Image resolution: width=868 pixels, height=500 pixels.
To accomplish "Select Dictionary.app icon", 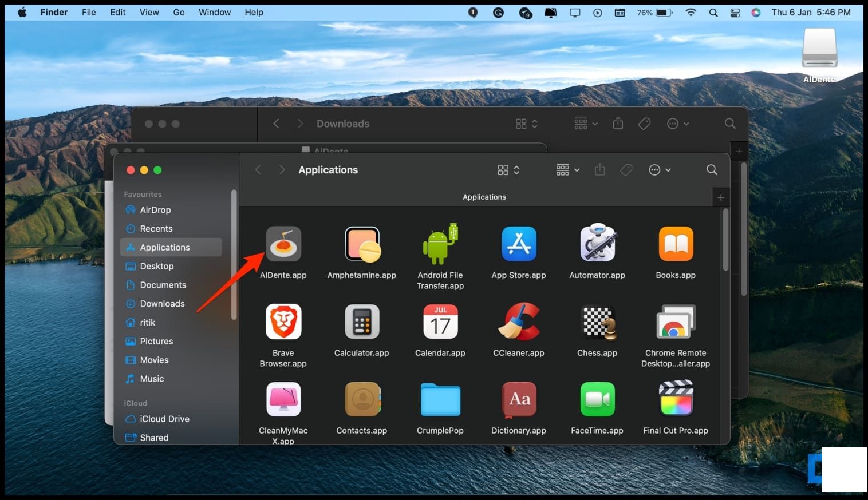I will point(519,399).
